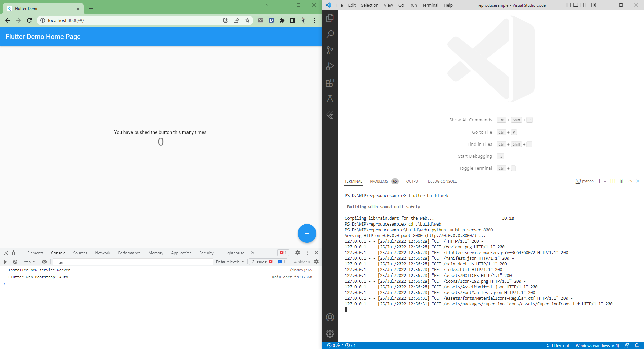Open the Default levels dropdown

tap(230, 262)
